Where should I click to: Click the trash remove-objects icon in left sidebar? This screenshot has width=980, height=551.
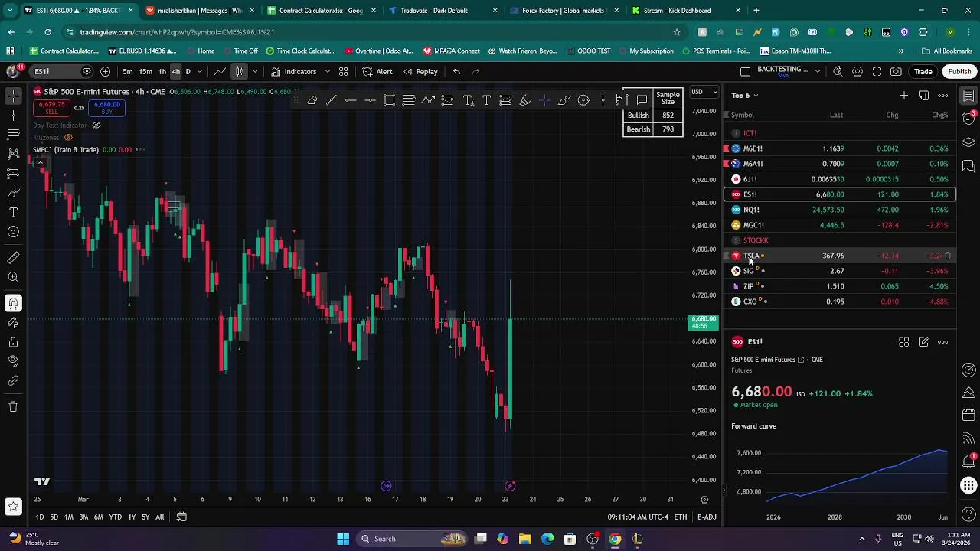(13, 406)
